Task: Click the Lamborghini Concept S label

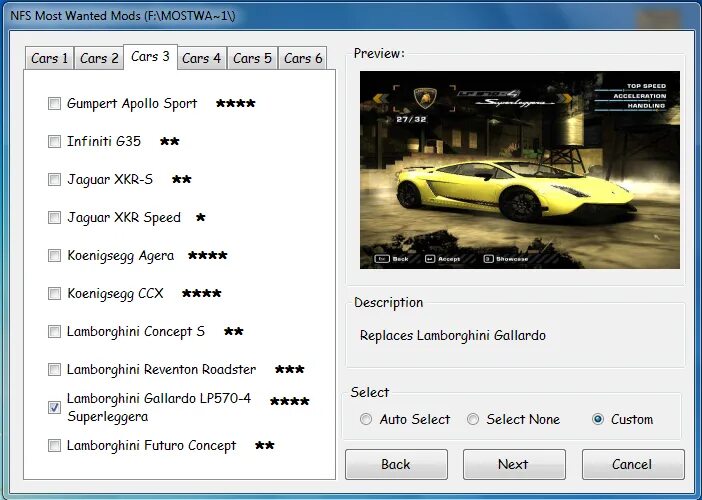Action: 136,332
